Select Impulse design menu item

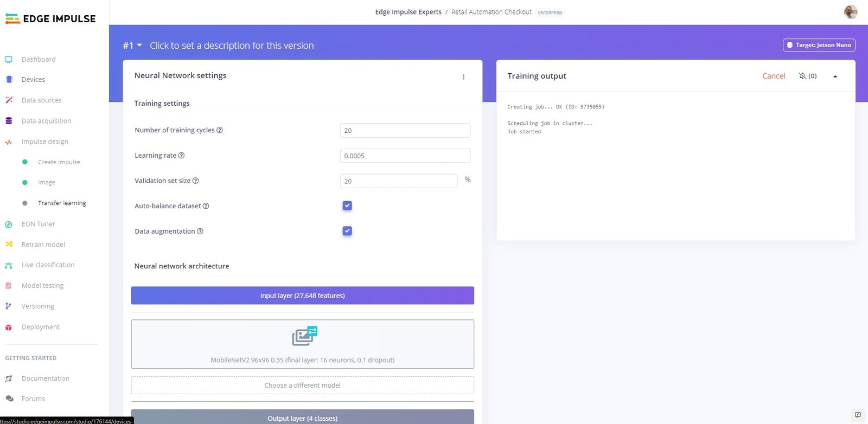click(44, 142)
